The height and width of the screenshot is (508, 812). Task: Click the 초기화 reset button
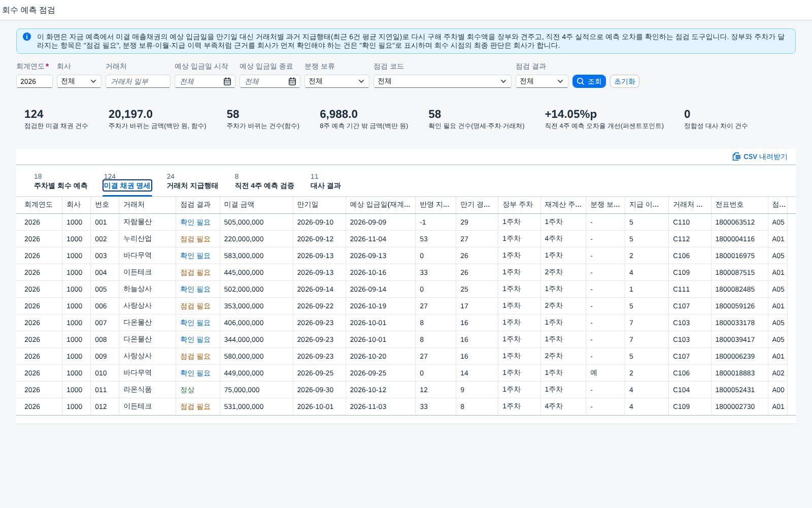coord(624,81)
